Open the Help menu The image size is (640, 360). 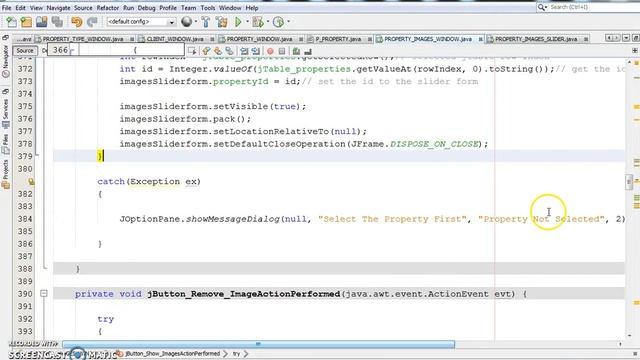click(252, 8)
